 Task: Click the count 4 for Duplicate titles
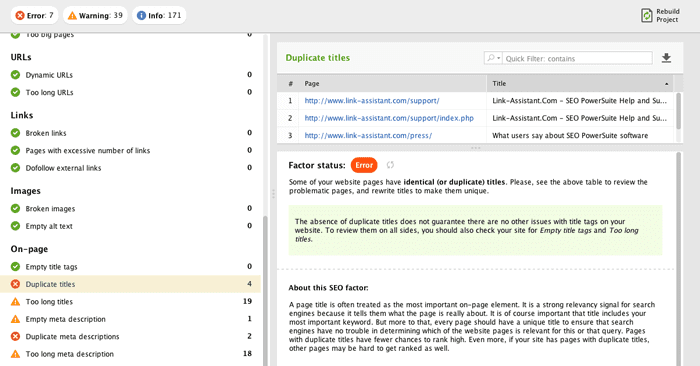point(250,284)
